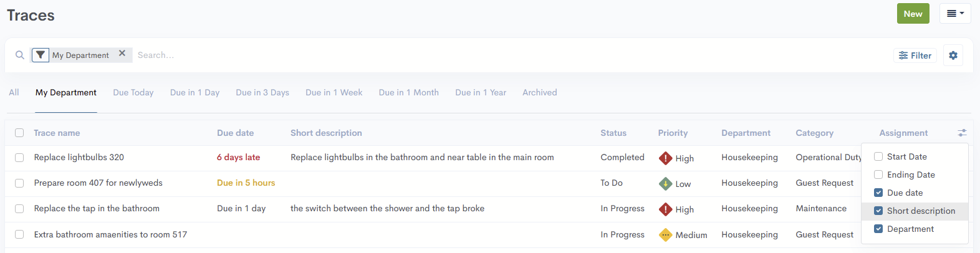Uncheck the Due date column option
980x253 pixels.
(x=878, y=193)
